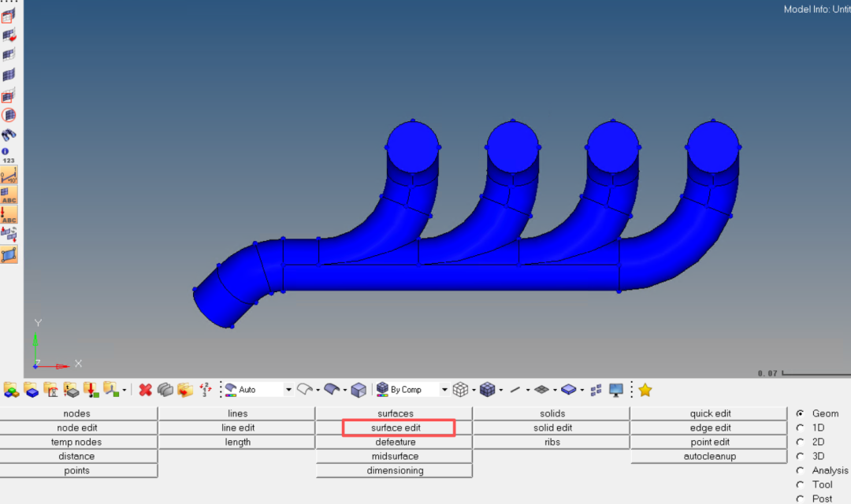
Task: Expand the arrow after System Collectors icon
Action: click(124, 390)
